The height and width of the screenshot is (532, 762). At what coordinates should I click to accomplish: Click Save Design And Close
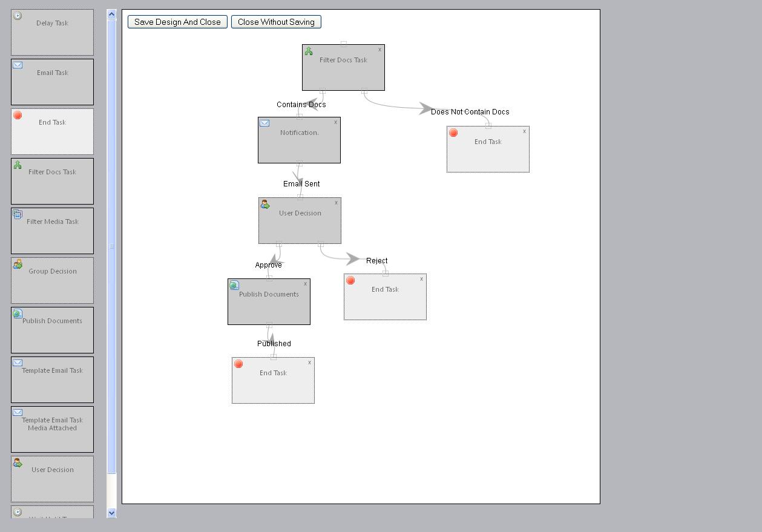tap(177, 22)
